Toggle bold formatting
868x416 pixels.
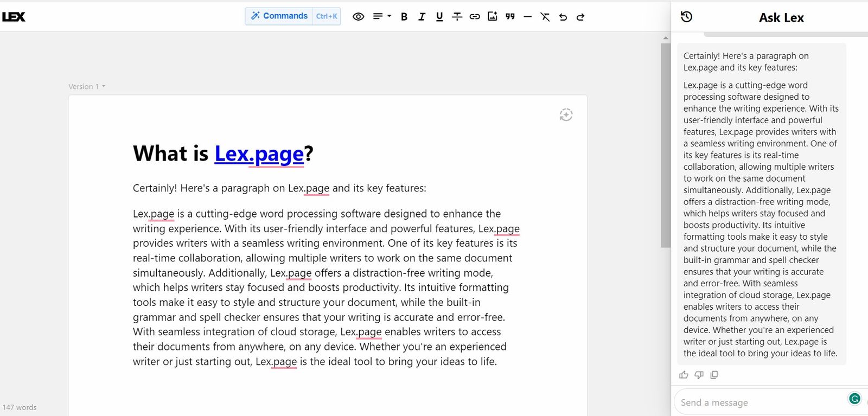[404, 17]
